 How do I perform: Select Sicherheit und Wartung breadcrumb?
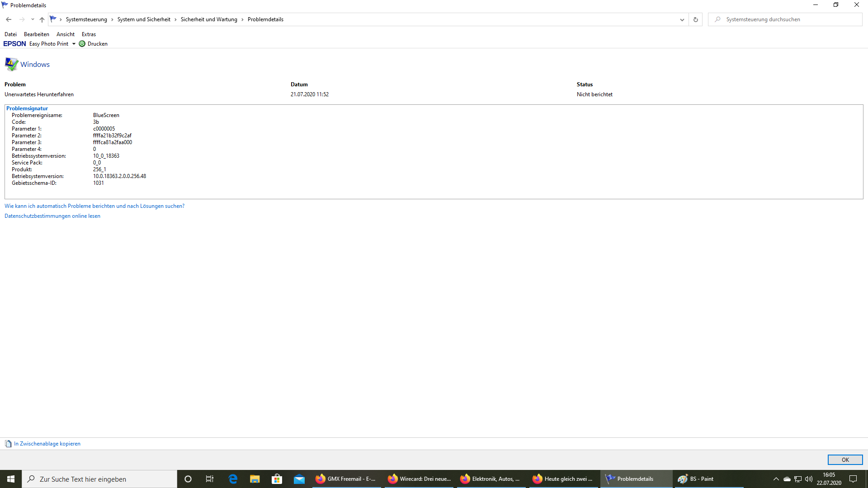tap(209, 19)
